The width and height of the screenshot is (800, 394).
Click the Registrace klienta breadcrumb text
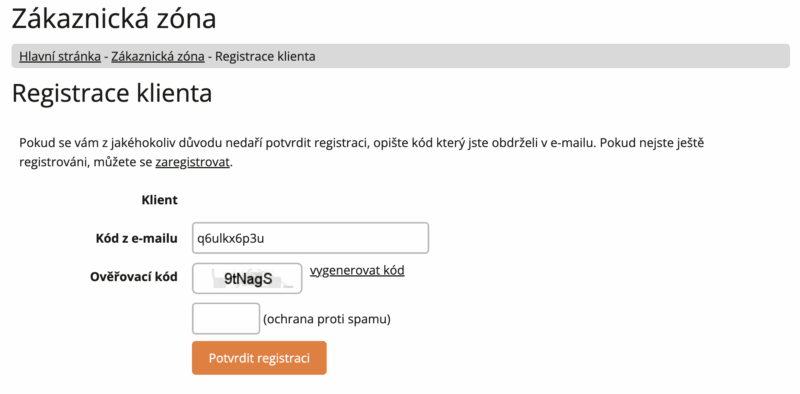[265, 56]
